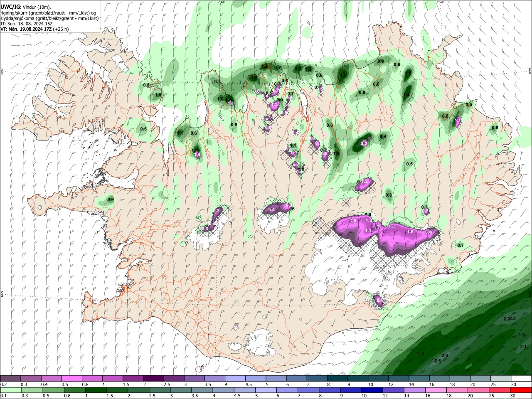Image resolution: width=532 pixels, height=399 pixels.
Task: Click the '15W' longitude label
Action: click(x=440, y=2)
